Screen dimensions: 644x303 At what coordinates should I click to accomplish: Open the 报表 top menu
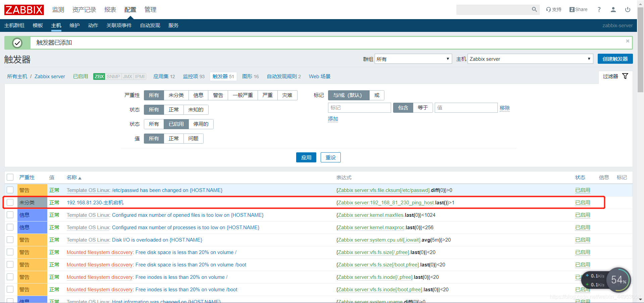pyautogui.click(x=110, y=10)
